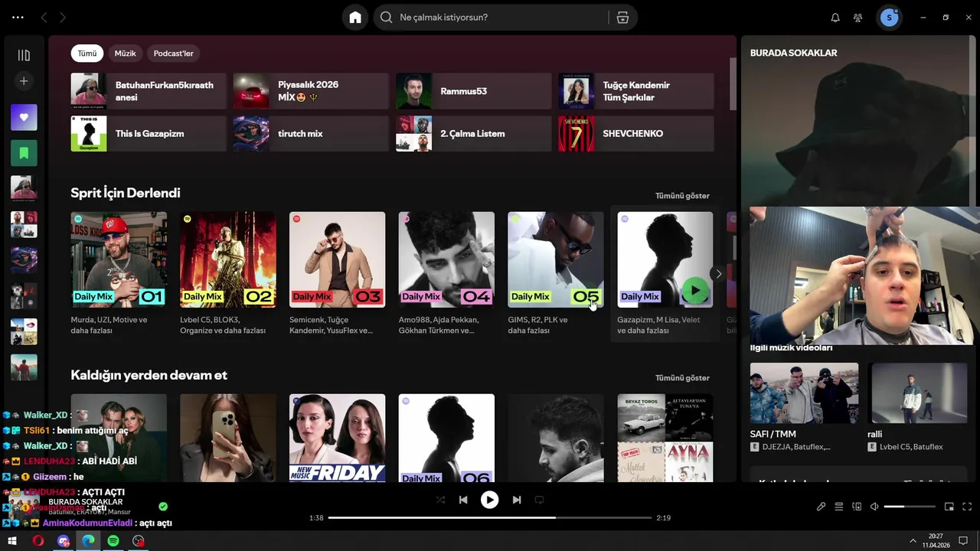Expand Your Library sidebar

click(24, 55)
